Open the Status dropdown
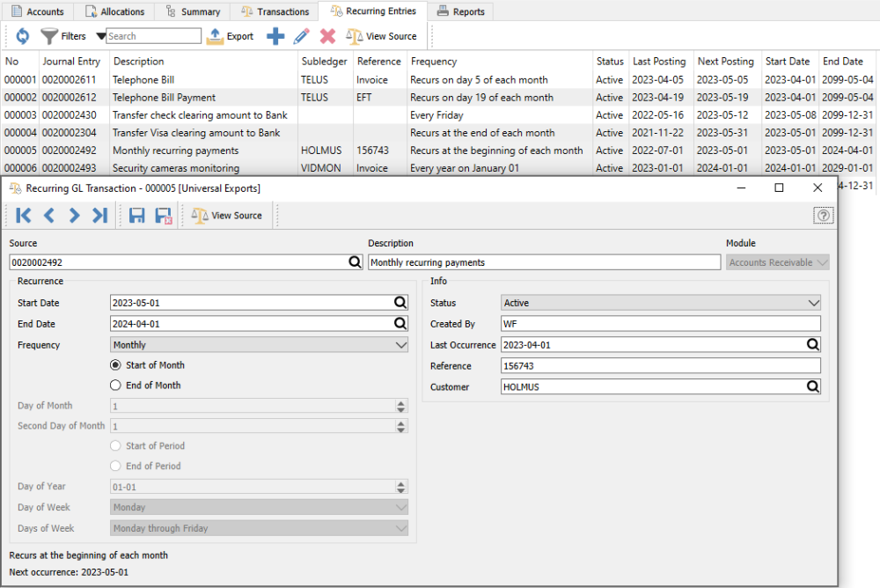 point(660,303)
